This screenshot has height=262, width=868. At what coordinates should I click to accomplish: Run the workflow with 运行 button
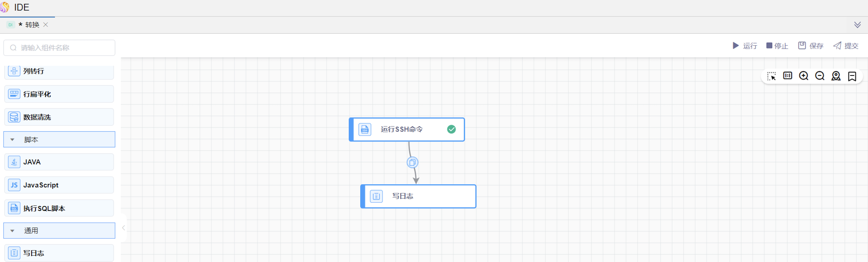[x=745, y=46]
